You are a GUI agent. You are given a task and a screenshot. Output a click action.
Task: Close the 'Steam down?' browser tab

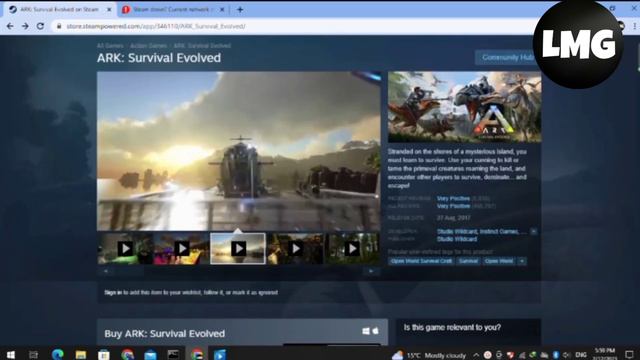tap(222, 9)
